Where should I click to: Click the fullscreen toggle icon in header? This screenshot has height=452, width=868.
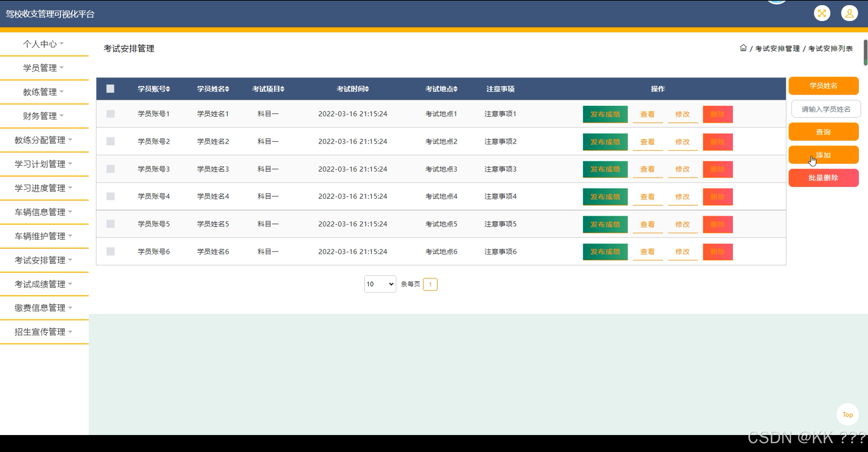point(822,14)
